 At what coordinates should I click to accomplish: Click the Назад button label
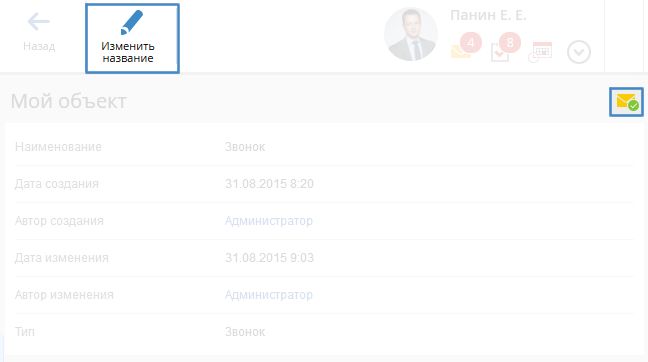[39, 46]
